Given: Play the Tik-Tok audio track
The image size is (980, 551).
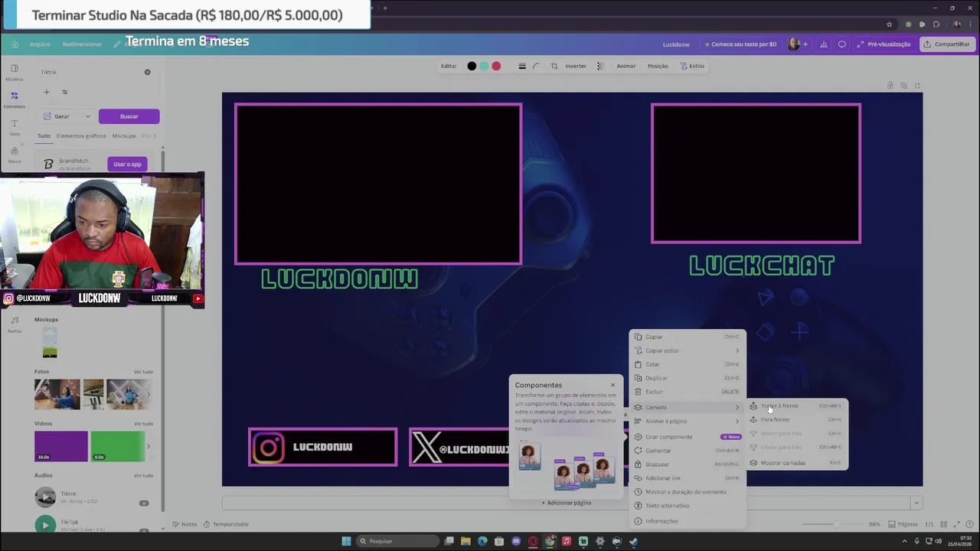Looking at the screenshot, I should click(45, 525).
